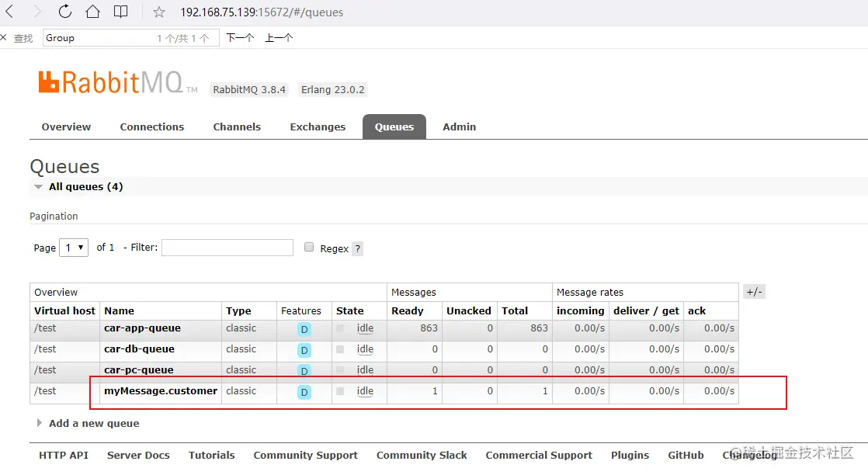Click the +/- column selector button

pos(754,292)
